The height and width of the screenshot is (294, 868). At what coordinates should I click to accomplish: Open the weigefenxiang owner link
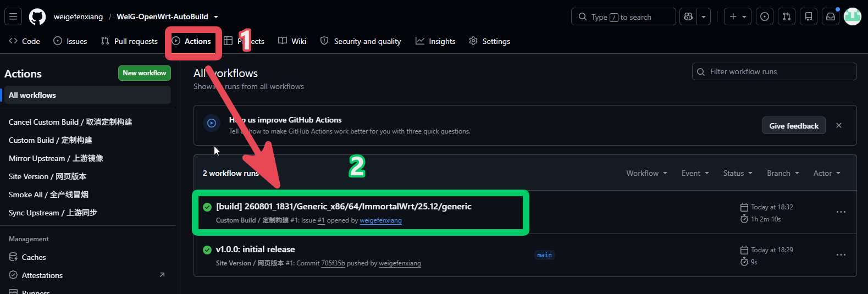(78, 16)
